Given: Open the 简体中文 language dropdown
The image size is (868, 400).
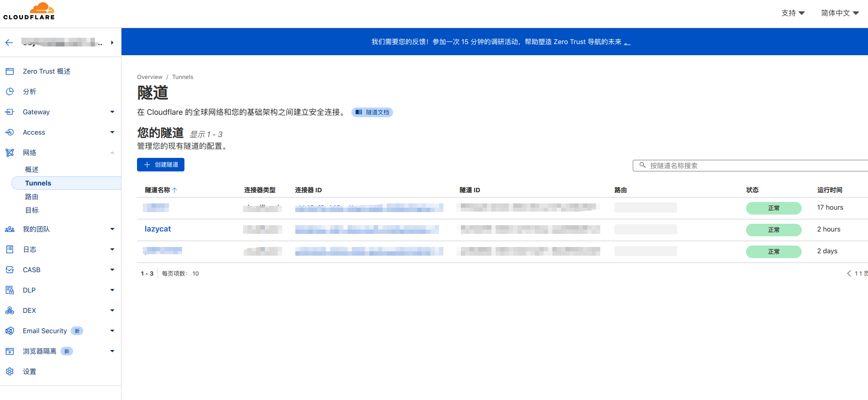Looking at the screenshot, I should [x=840, y=13].
